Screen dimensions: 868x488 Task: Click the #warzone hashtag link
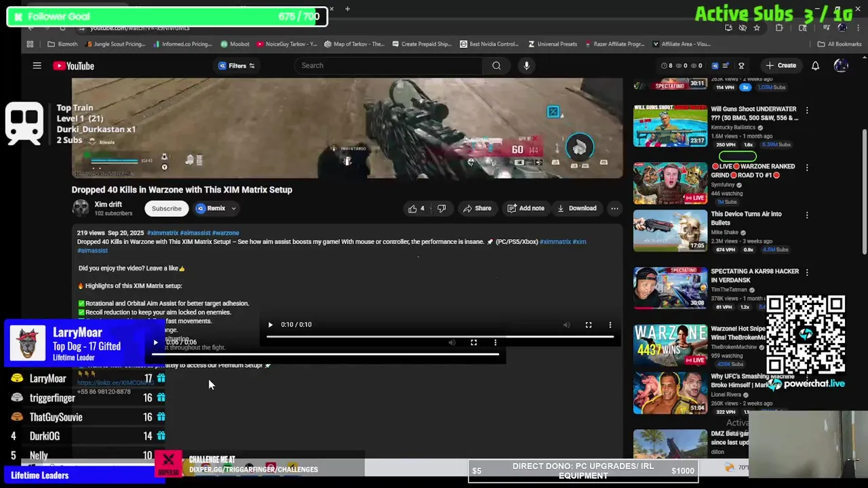tap(225, 232)
